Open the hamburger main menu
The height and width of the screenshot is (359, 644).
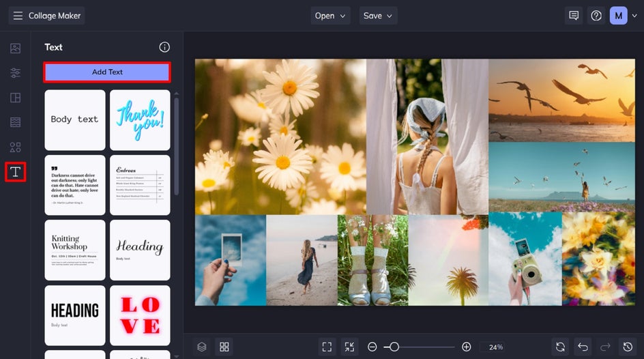tap(18, 16)
